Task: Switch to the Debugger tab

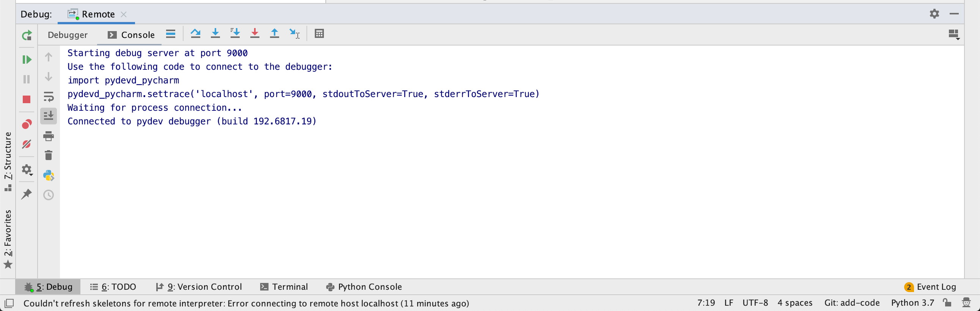Action: pos(68,35)
